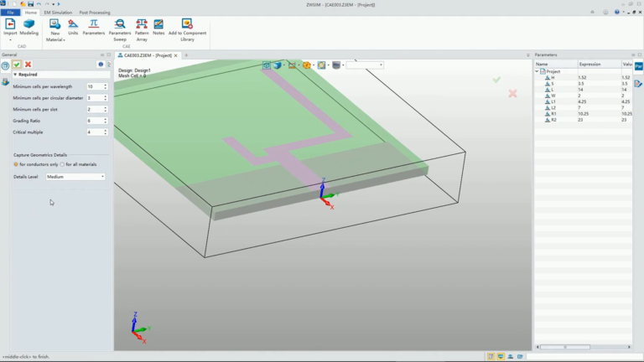Open the Import tool in the ribbon
Image resolution: width=644 pixels, height=362 pixels.
(10, 28)
